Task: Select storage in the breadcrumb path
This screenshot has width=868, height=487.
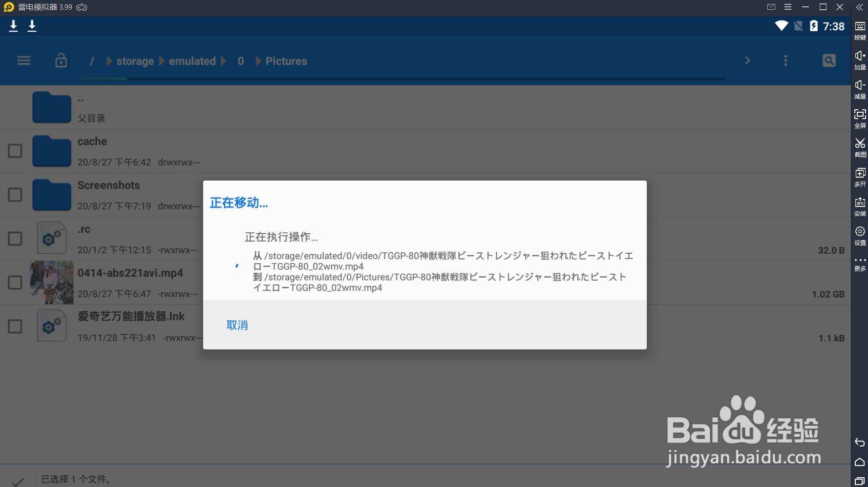Action: point(135,61)
